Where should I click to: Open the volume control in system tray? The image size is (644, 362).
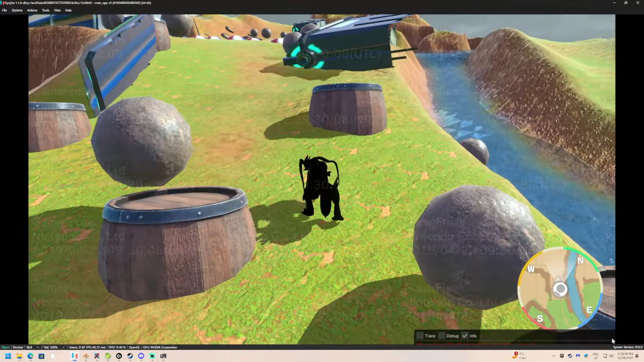pyautogui.click(x=611, y=356)
